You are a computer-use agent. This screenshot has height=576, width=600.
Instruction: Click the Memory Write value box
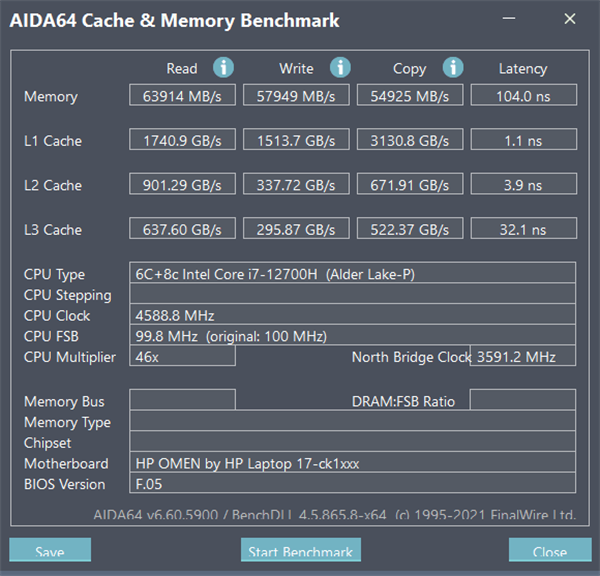(296, 96)
